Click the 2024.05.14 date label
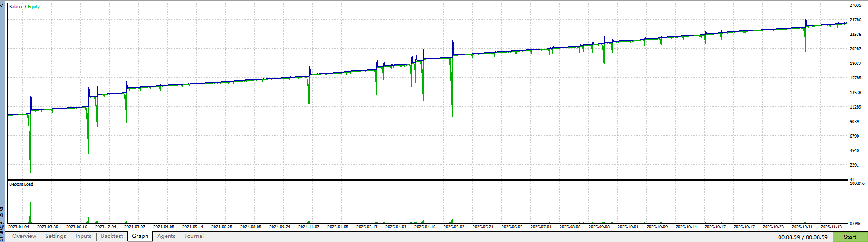Viewport: 868px width, 242px height. point(193,227)
